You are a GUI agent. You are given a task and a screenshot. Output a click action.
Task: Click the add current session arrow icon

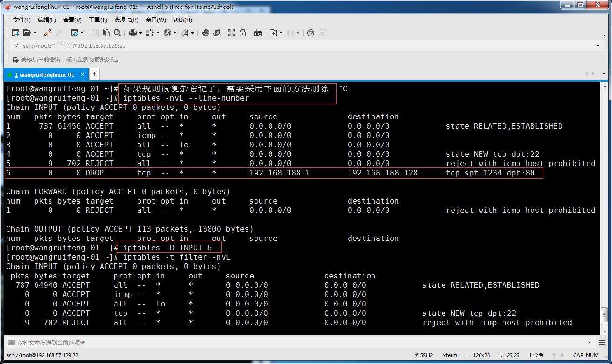[15, 59]
